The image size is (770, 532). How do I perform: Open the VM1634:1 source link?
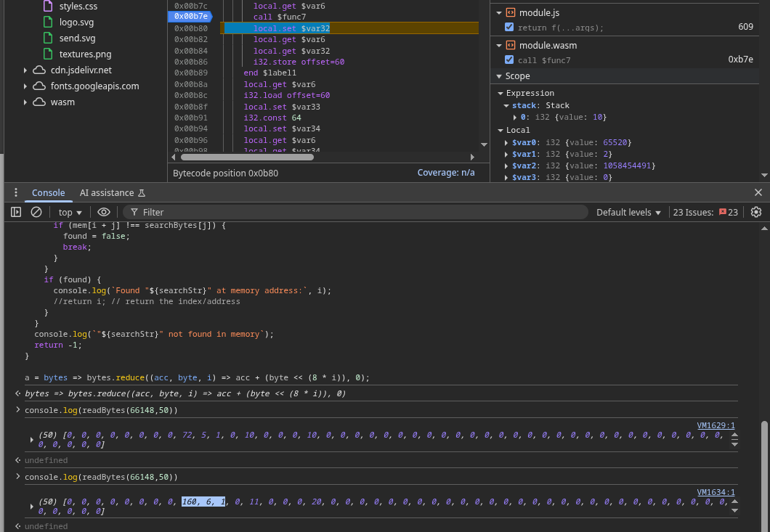click(x=716, y=492)
